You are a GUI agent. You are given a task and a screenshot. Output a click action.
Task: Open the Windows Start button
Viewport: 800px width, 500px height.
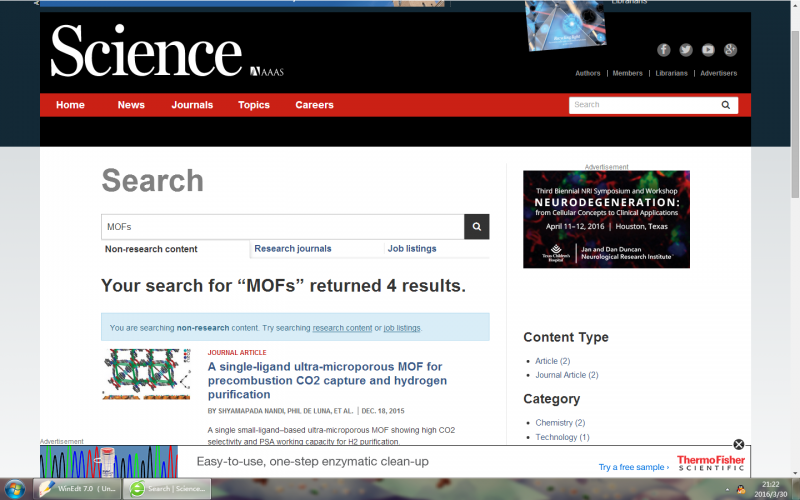[15, 489]
